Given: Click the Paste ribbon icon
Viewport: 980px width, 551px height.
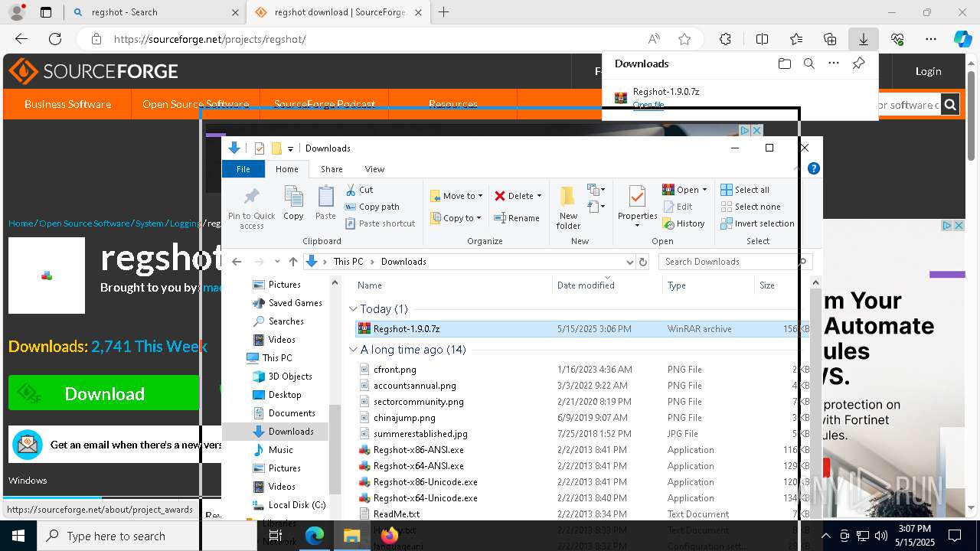Looking at the screenshot, I should (325, 204).
